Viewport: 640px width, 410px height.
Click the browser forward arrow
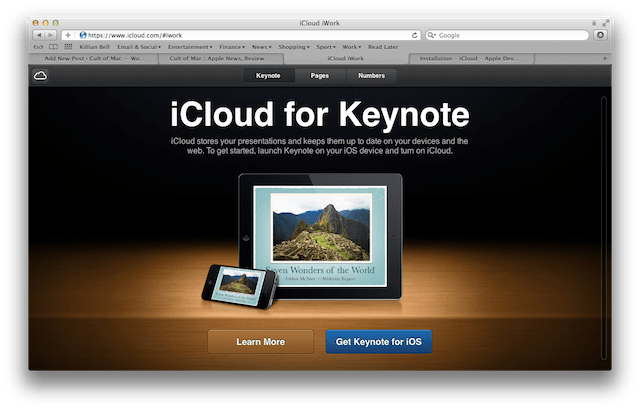coord(50,34)
